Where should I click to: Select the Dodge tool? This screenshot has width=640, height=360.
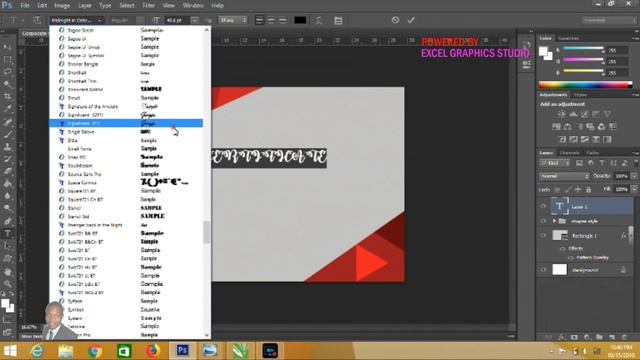click(x=7, y=208)
